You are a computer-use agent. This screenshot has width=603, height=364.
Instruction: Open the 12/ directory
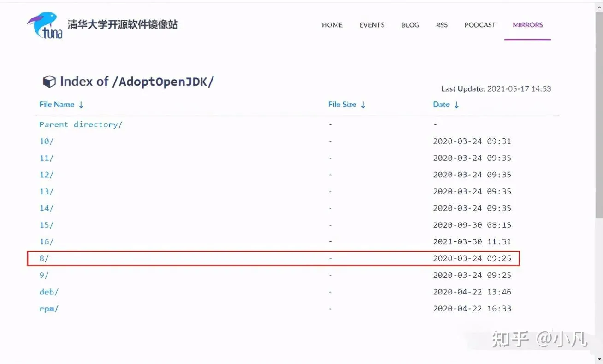click(47, 175)
